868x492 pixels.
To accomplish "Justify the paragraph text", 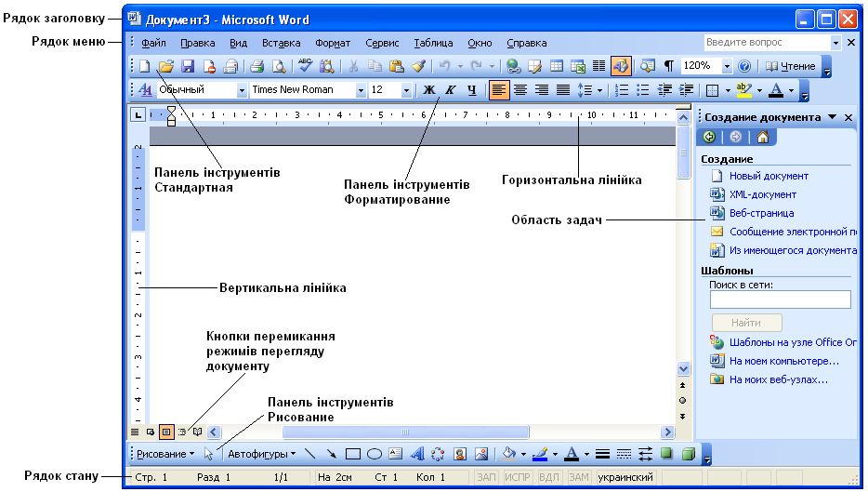I will [x=563, y=90].
